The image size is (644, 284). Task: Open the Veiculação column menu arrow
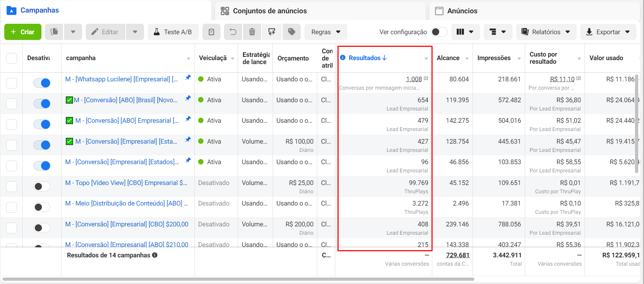[232, 59]
